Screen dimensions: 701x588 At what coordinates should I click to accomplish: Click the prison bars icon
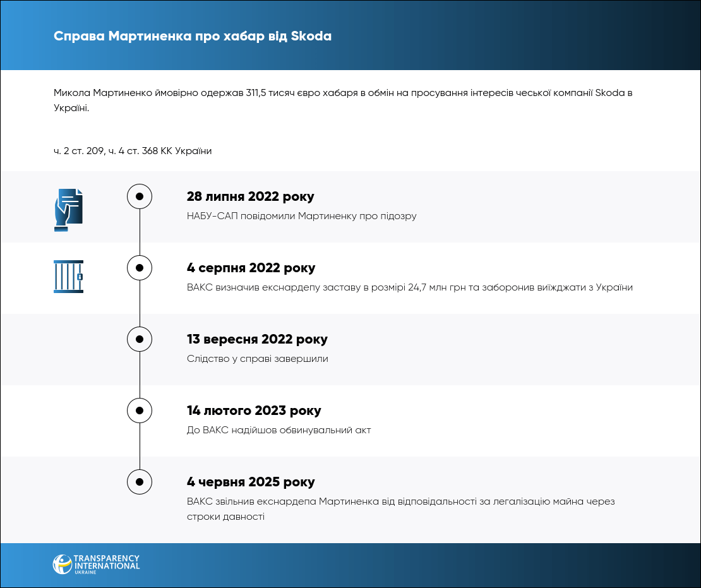[68, 277]
